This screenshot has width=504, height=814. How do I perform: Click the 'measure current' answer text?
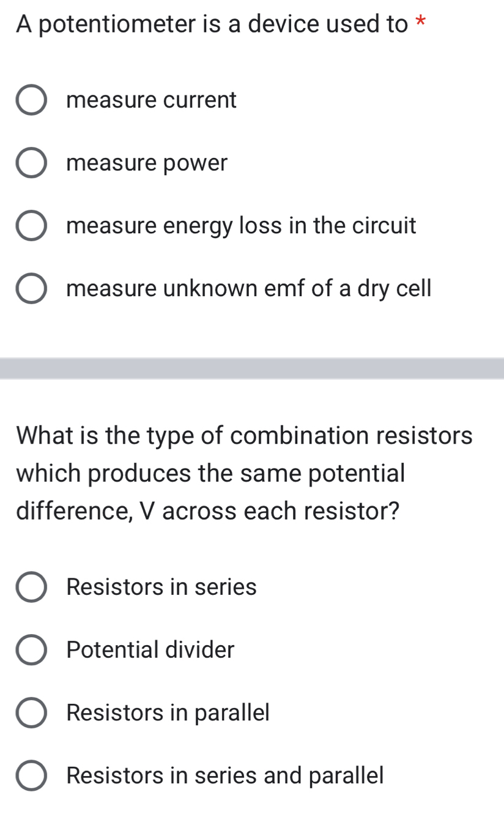(151, 100)
